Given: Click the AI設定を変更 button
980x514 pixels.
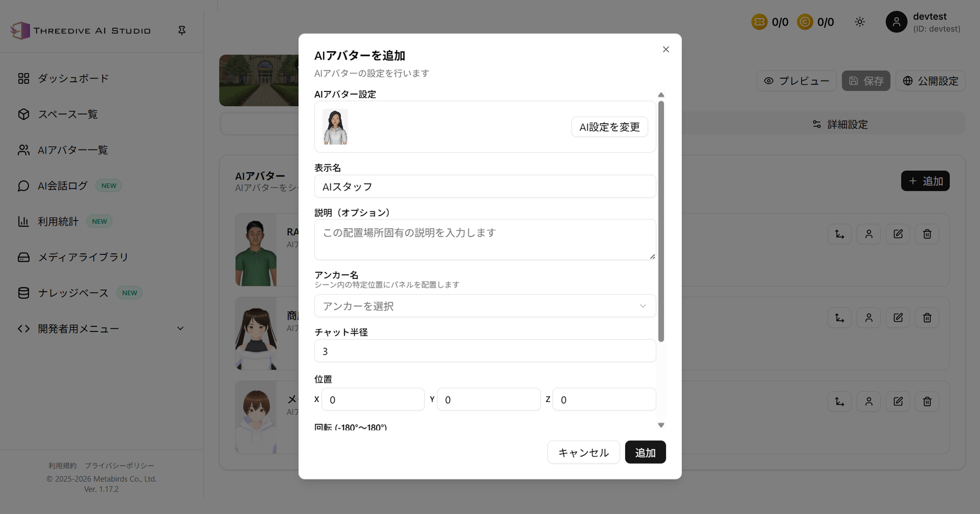Looking at the screenshot, I should click(x=609, y=127).
